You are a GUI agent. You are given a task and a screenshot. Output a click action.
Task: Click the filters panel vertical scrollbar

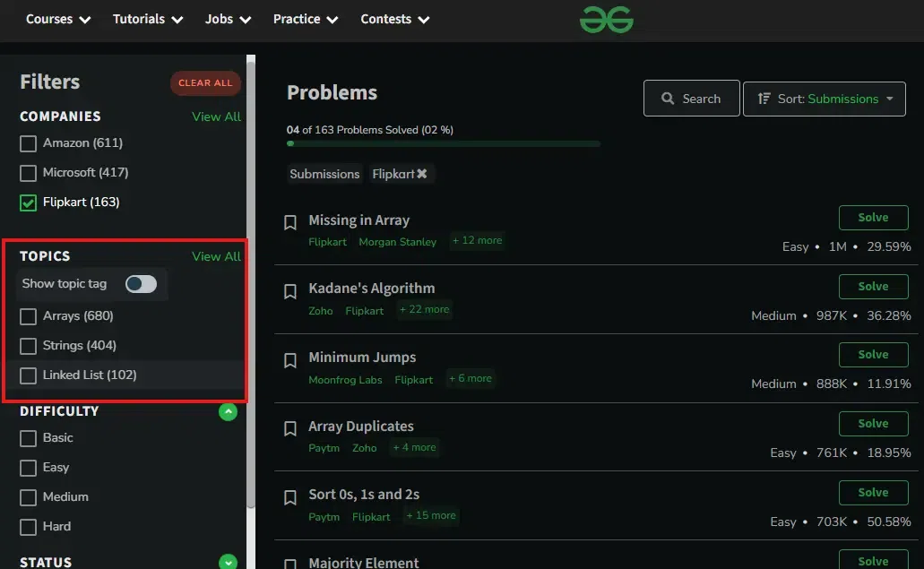(x=251, y=283)
